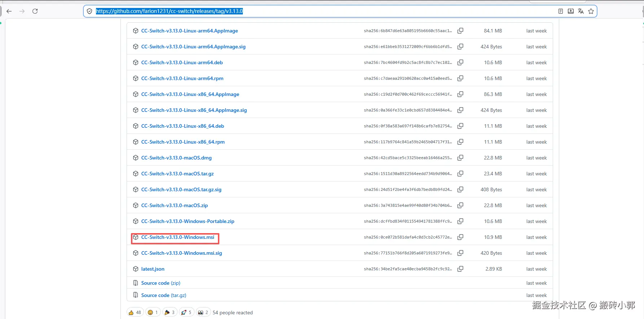Copy sha256 for Linux-x86_64.deb
The height and width of the screenshot is (319, 644).
[x=460, y=126]
